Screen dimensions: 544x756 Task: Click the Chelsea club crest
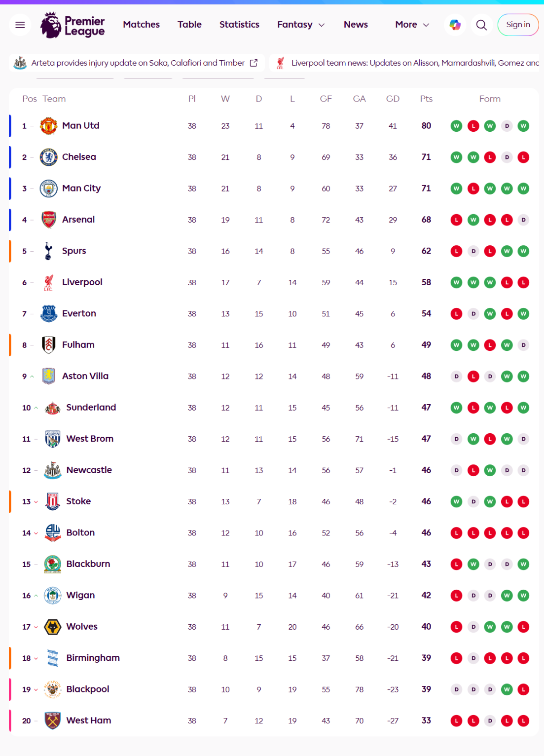(48, 157)
